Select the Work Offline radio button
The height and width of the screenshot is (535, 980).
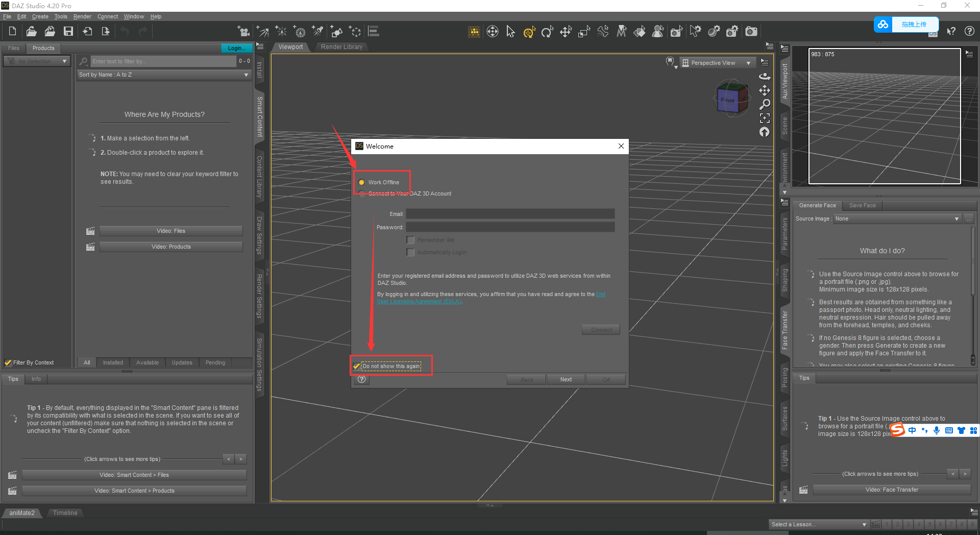click(x=361, y=182)
